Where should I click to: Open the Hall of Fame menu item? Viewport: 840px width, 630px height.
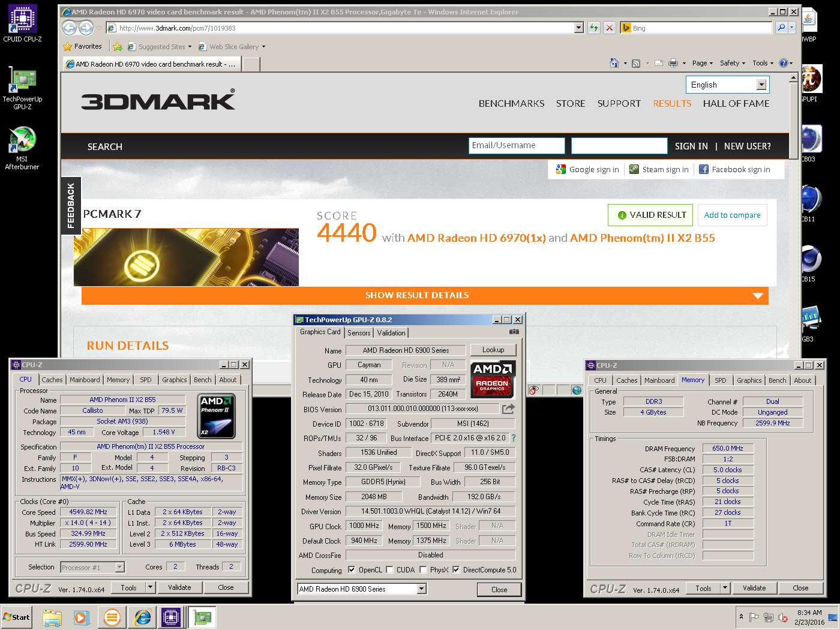736,104
